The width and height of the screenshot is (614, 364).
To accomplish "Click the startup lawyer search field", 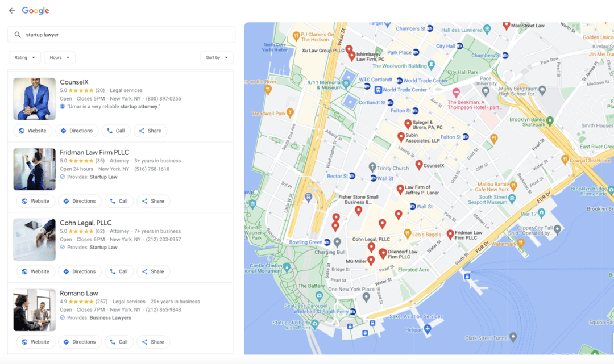I will tap(125, 35).
